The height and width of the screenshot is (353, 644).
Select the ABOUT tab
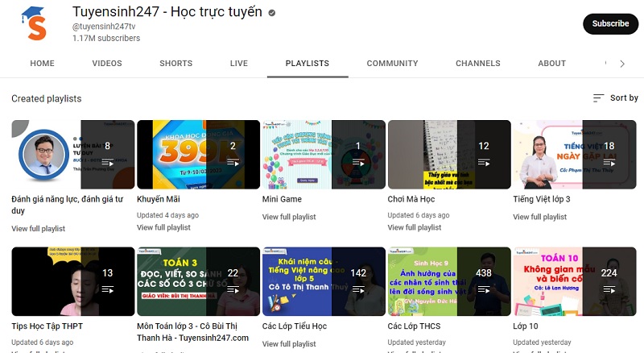pos(551,64)
